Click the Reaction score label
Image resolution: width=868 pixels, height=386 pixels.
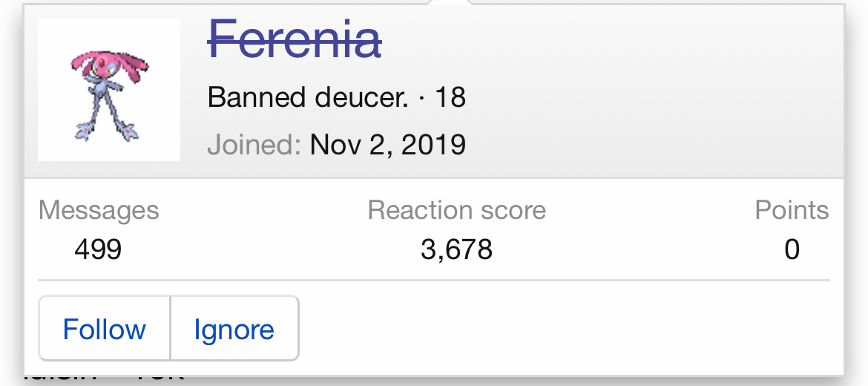(457, 211)
